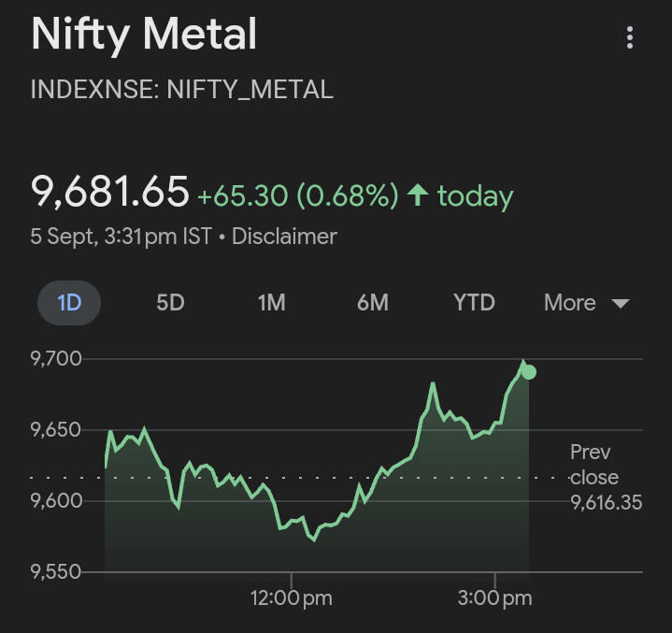Open the Disclaimer link
This screenshot has width=672, height=633.
point(284,237)
